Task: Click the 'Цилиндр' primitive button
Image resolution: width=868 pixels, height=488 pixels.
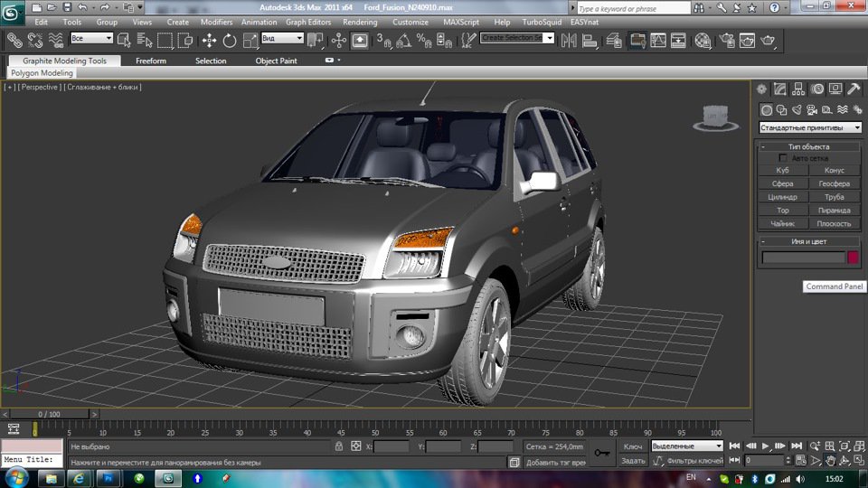Action: pos(783,197)
